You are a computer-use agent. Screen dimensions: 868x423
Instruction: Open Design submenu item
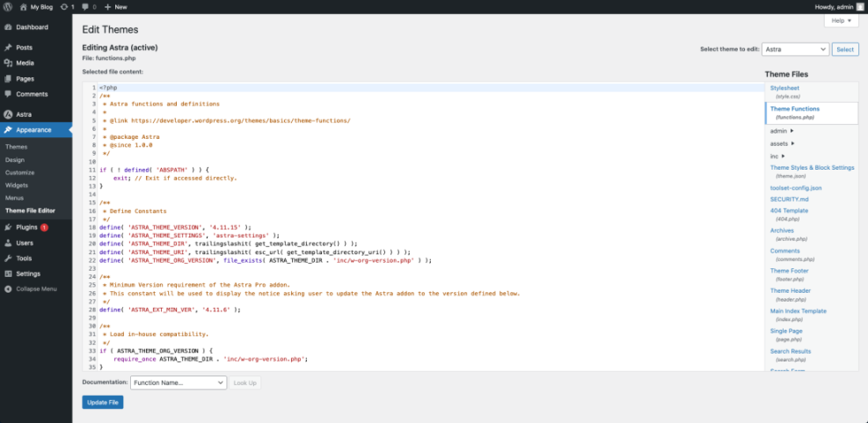pos(15,159)
